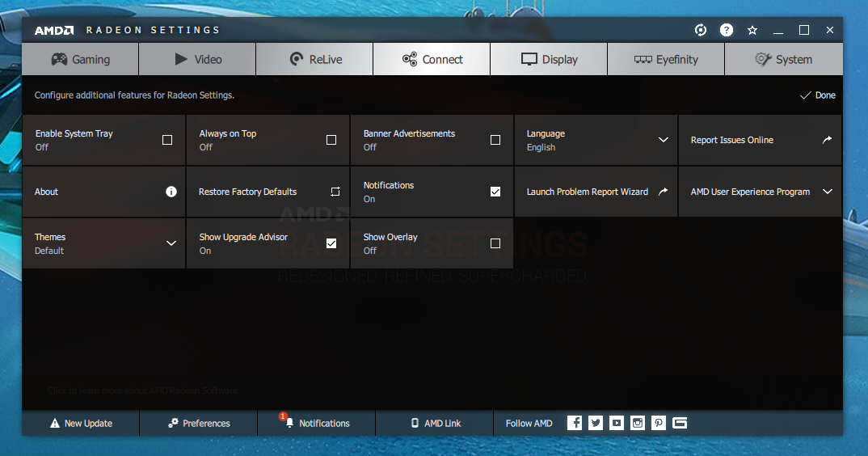
Task: Check the Always on Top box
Action: [x=331, y=140]
